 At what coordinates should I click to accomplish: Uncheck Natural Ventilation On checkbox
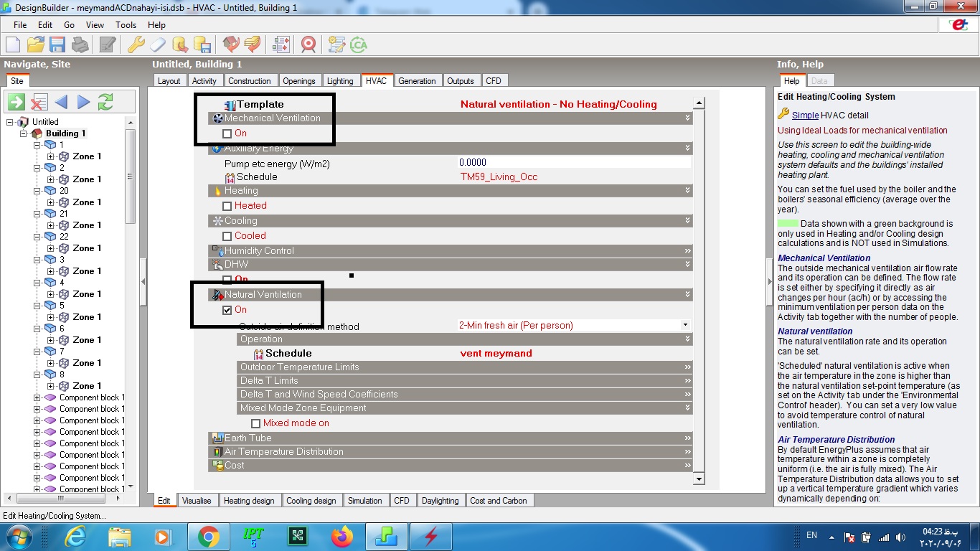227,310
